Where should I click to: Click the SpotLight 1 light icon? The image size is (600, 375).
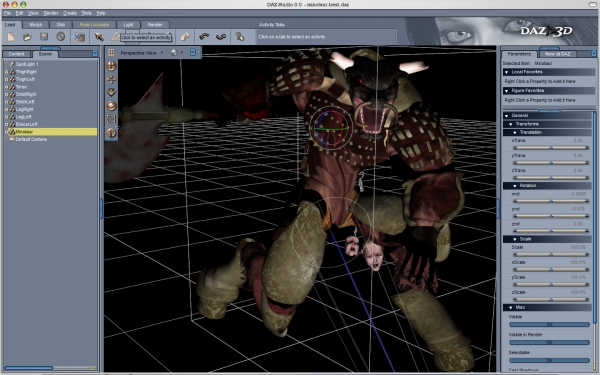coord(12,64)
